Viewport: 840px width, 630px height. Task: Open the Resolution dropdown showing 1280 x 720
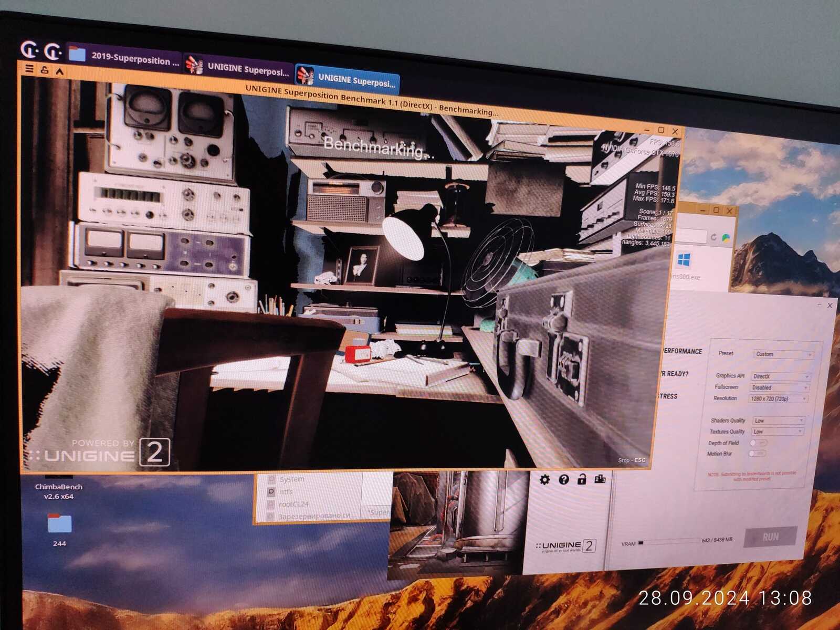(778, 399)
